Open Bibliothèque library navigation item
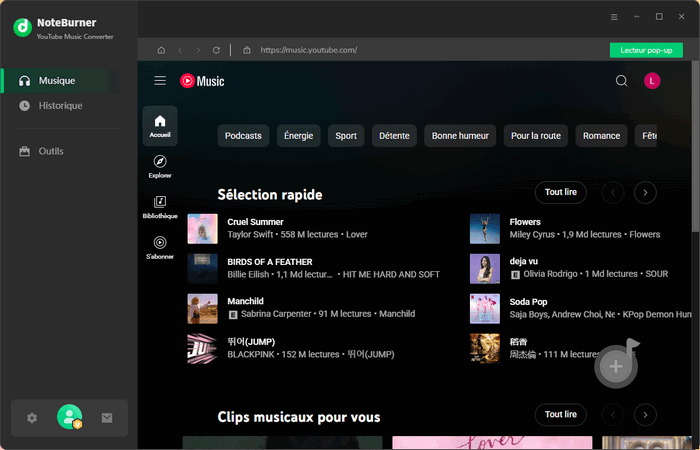 (x=160, y=207)
